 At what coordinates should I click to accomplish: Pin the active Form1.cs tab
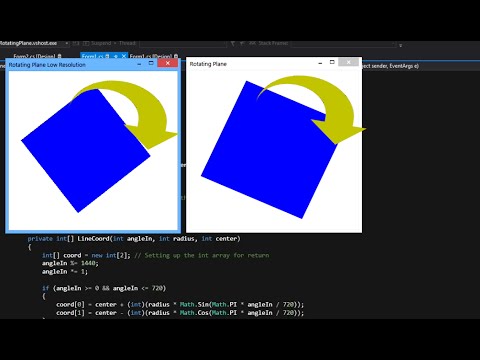point(115,56)
